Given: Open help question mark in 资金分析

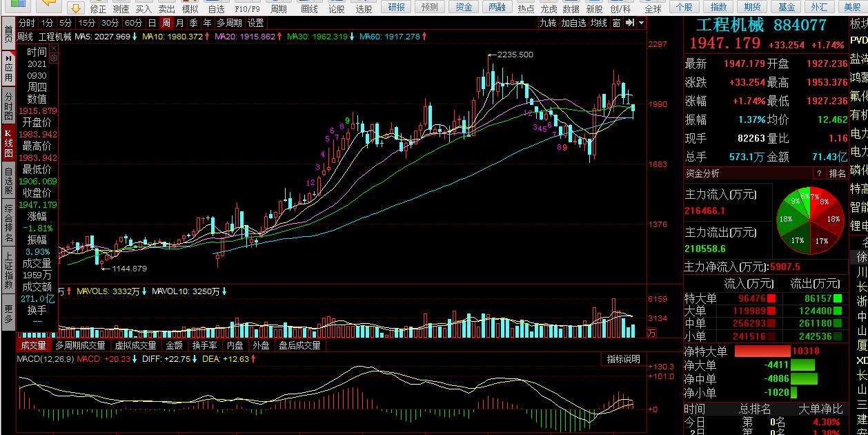Looking at the screenshot, I should pyautogui.click(x=819, y=173).
